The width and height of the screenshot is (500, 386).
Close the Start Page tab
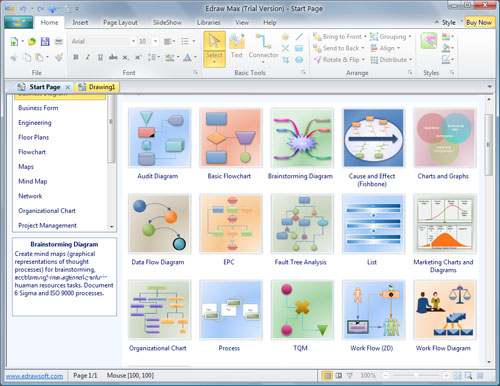point(68,87)
